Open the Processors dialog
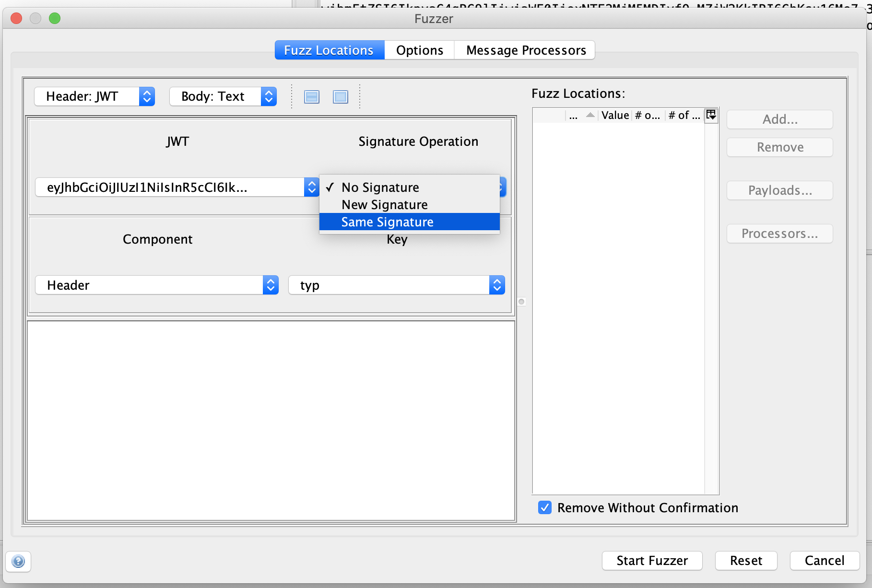 point(779,234)
